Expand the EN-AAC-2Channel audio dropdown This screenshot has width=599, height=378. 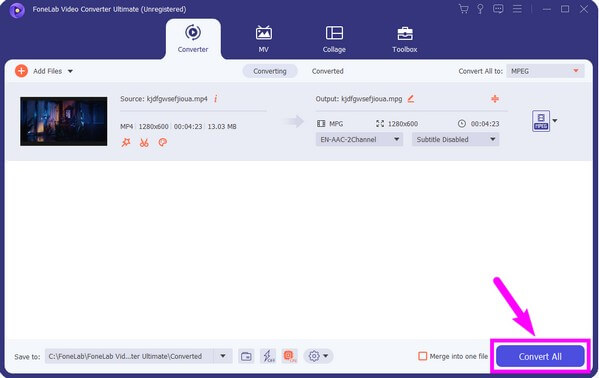click(x=359, y=140)
